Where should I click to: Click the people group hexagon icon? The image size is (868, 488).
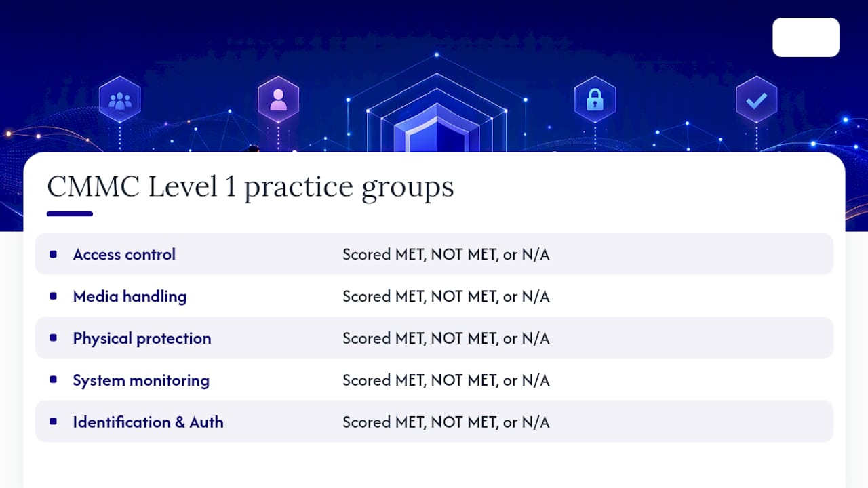click(120, 100)
